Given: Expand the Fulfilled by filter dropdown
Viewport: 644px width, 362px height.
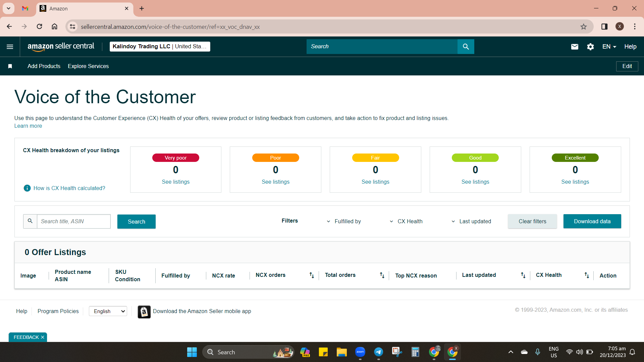Looking at the screenshot, I should pos(344,221).
